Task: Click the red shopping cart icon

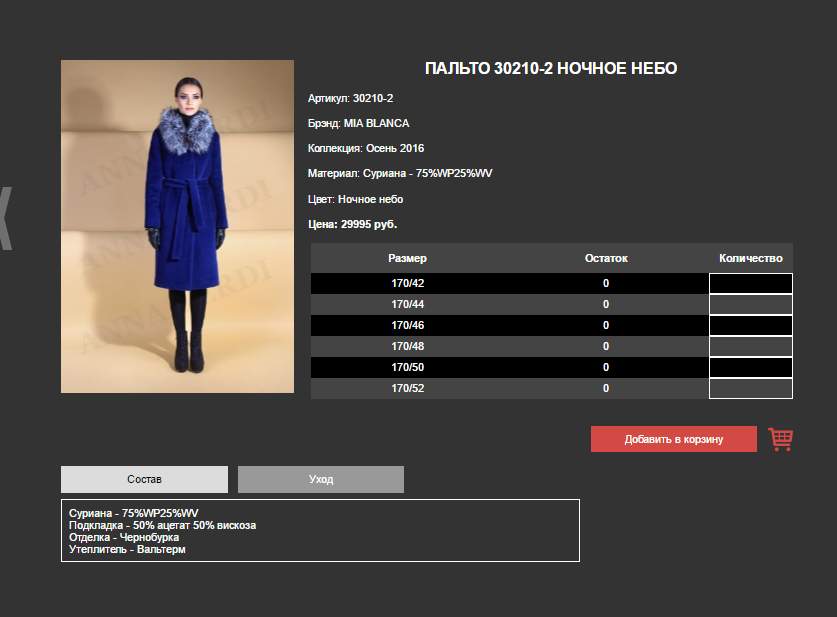Action: click(780, 439)
